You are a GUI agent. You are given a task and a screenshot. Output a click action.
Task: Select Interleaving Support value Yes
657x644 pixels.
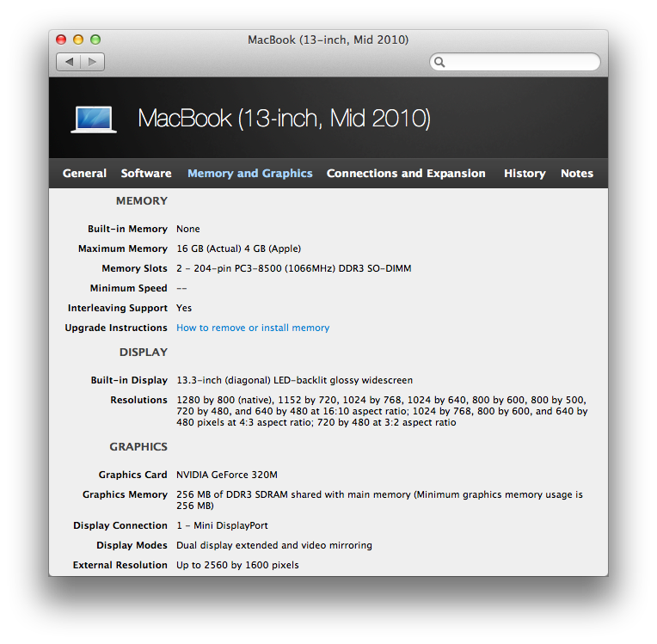tap(184, 308)
